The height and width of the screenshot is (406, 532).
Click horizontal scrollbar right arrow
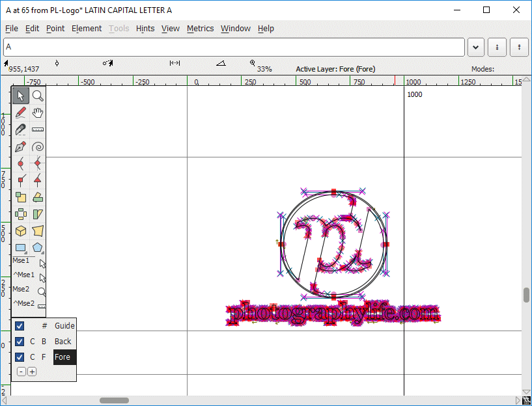tap(518, 400)
